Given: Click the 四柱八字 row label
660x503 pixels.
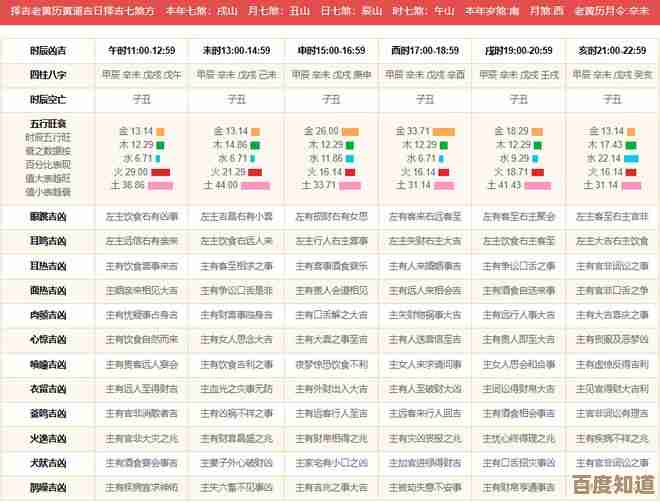Looking at the screenshot, I should [47, 74].
